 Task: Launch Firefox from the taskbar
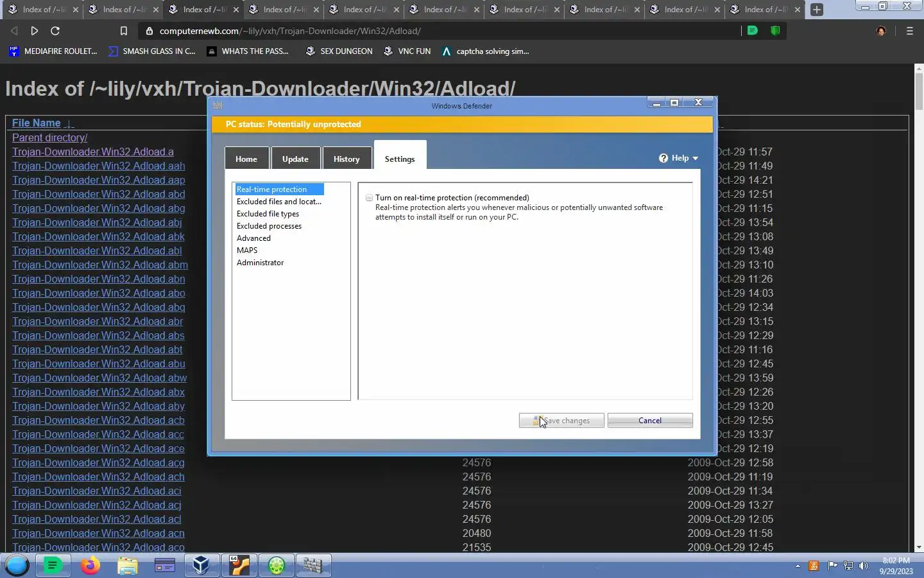click(x=90, y=565)
